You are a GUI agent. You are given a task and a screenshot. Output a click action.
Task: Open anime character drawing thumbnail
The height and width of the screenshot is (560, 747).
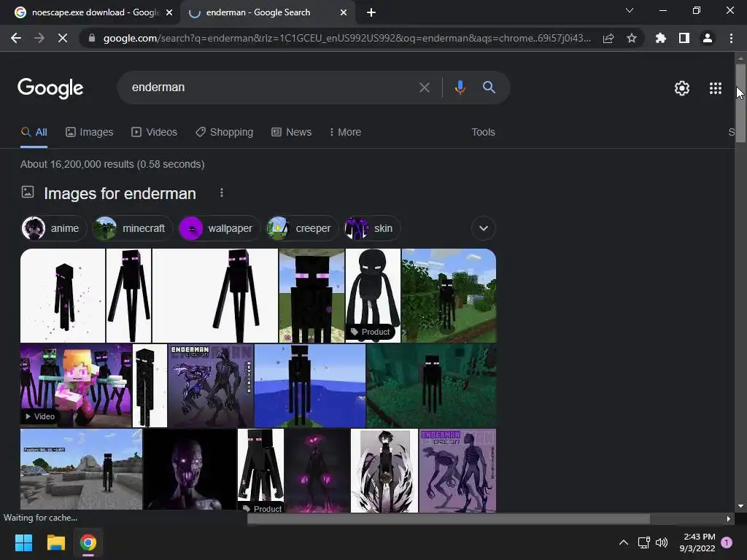[384, 470]
